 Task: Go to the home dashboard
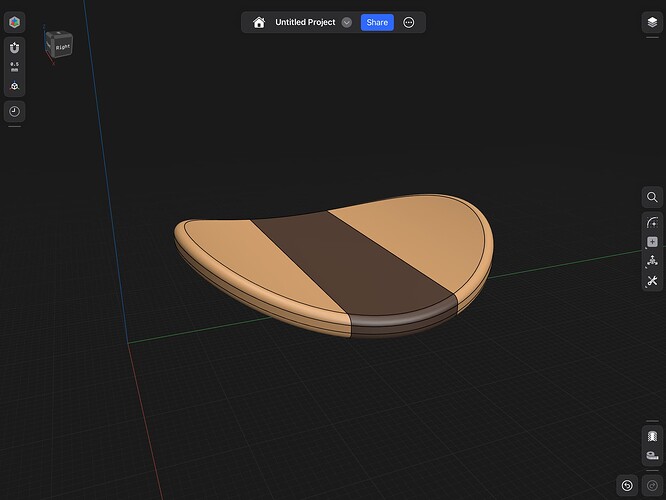(259, 22)
